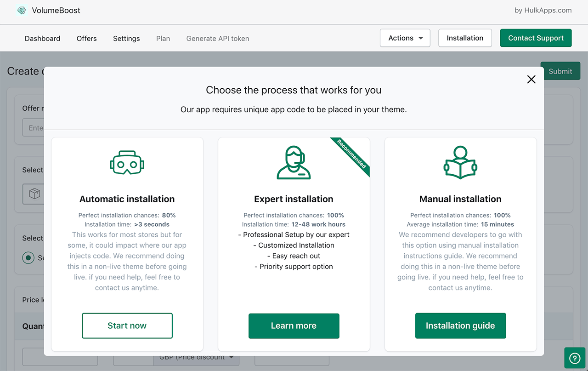Click Generate API token

click(x=218, y=39)
